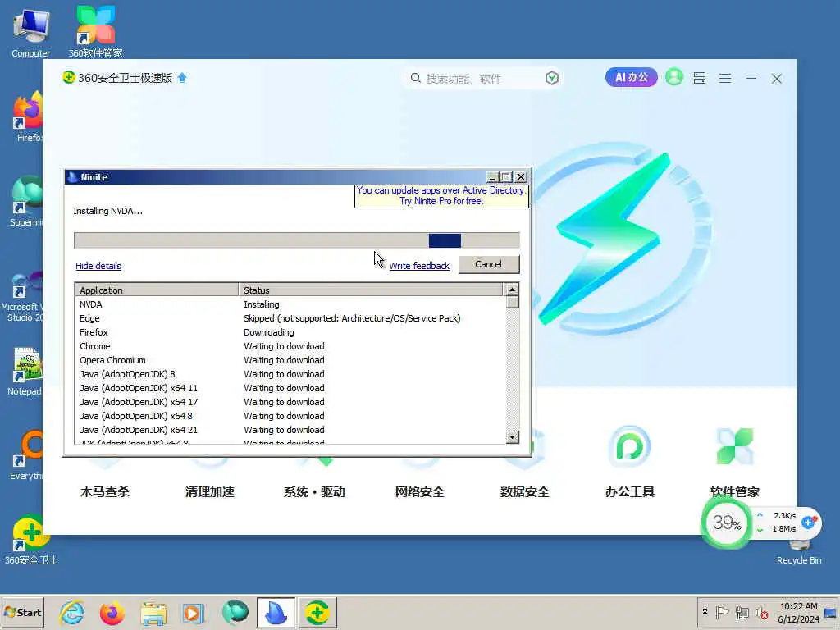Click the Try Ninite Pro for free tooltip

(441, 195)
